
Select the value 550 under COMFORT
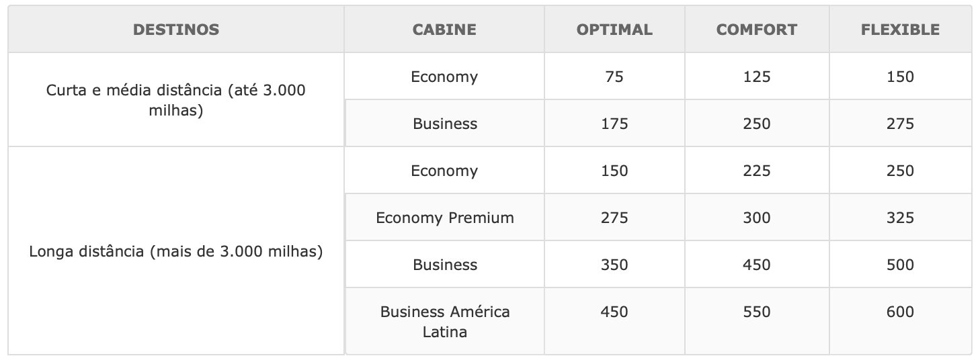[x=757, y=312]
